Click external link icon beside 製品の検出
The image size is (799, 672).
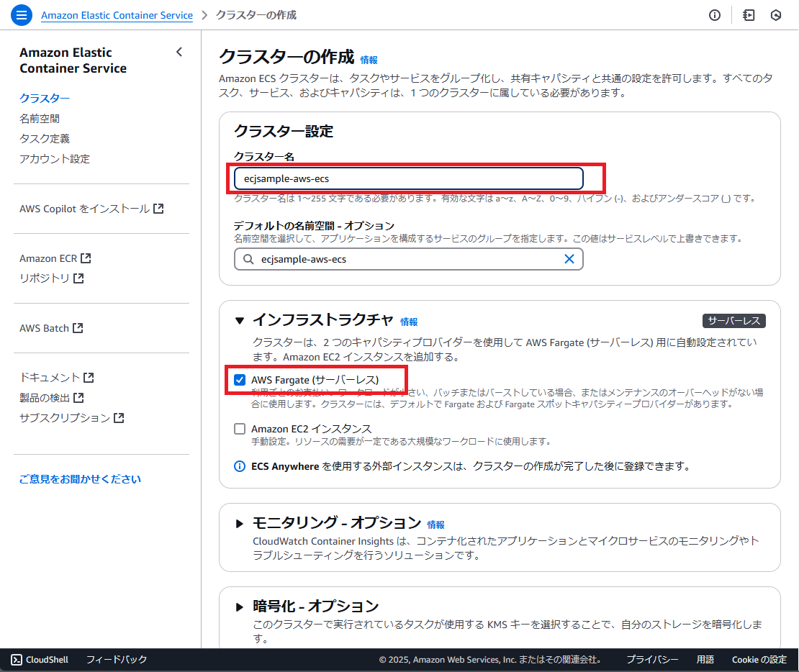pos(78,397)
